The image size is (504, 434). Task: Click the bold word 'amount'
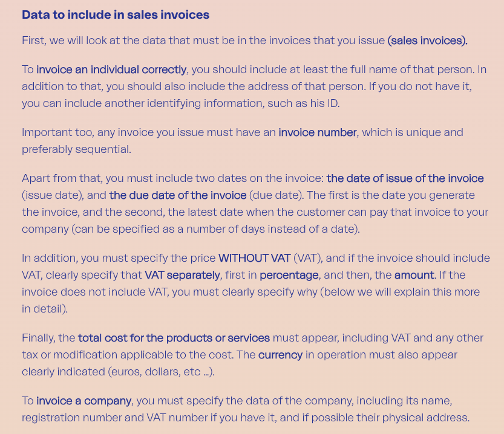click(x=414, y=275)
